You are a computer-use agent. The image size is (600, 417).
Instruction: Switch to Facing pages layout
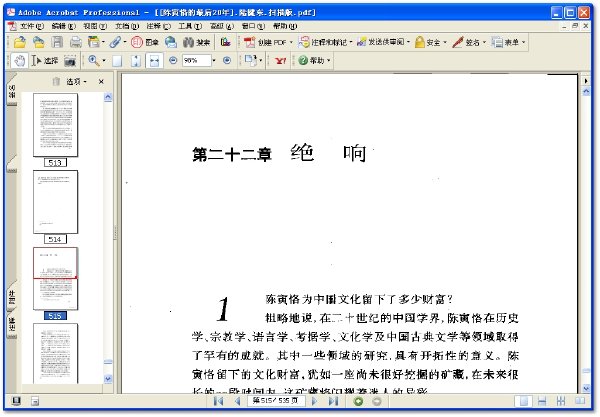pos(580,401)
